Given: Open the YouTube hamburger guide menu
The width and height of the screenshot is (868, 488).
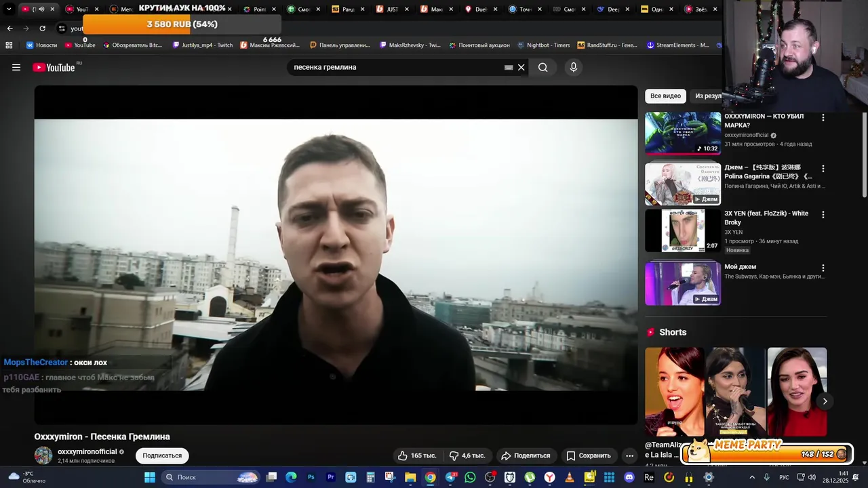Looking at the screenshot, I should [16, 67].
